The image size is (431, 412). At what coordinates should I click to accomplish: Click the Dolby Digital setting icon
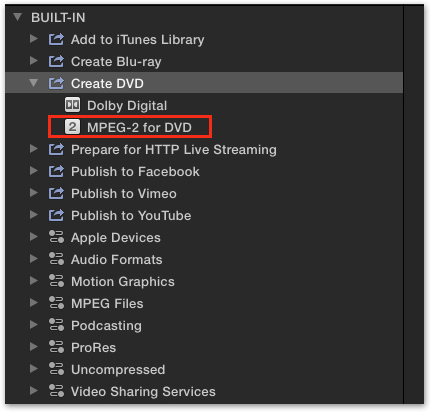(x=72, y=105)
